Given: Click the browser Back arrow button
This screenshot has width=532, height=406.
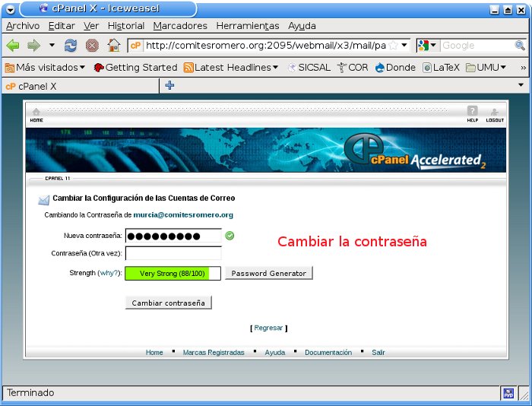Looking at the screenshot, I should [13, 46].
